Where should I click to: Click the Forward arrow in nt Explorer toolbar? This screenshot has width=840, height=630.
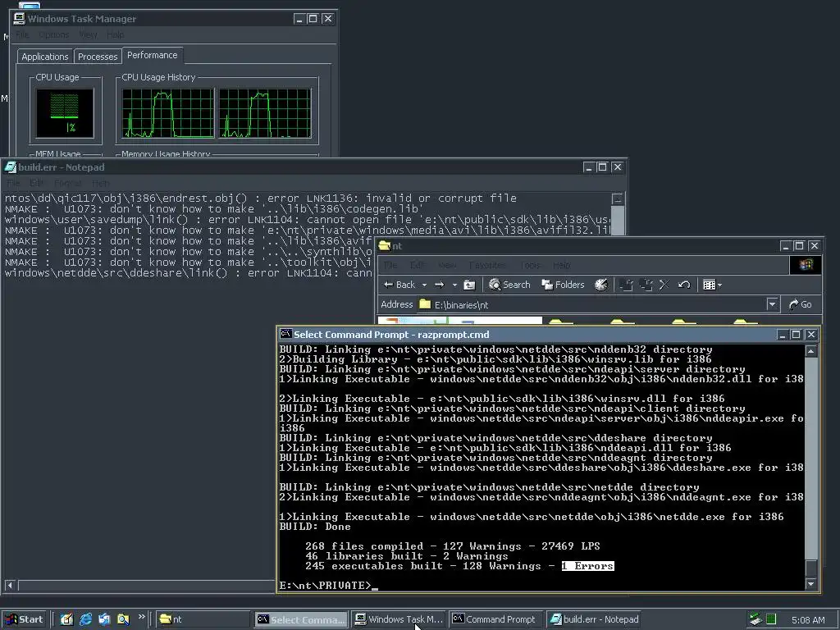(x=440, y=285)
